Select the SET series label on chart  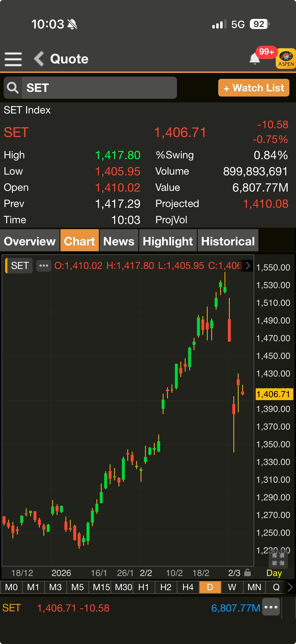pyautogui.click(x=19, y=266)
